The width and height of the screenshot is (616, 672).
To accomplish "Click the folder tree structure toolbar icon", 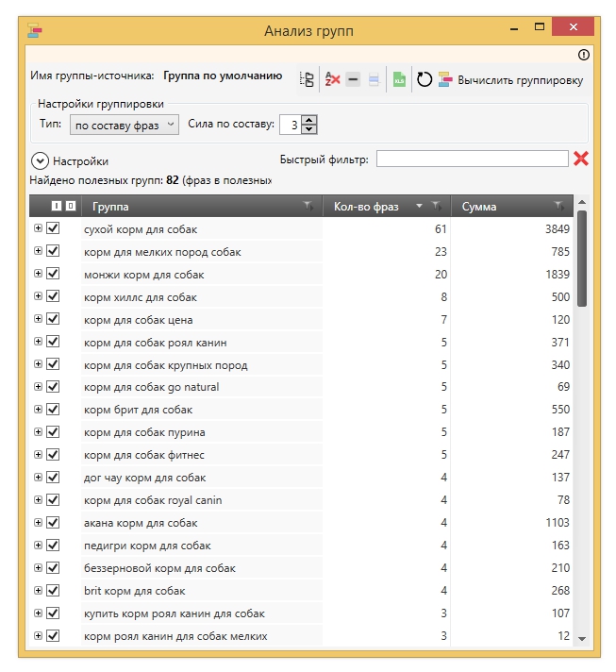I will (307, 79).
